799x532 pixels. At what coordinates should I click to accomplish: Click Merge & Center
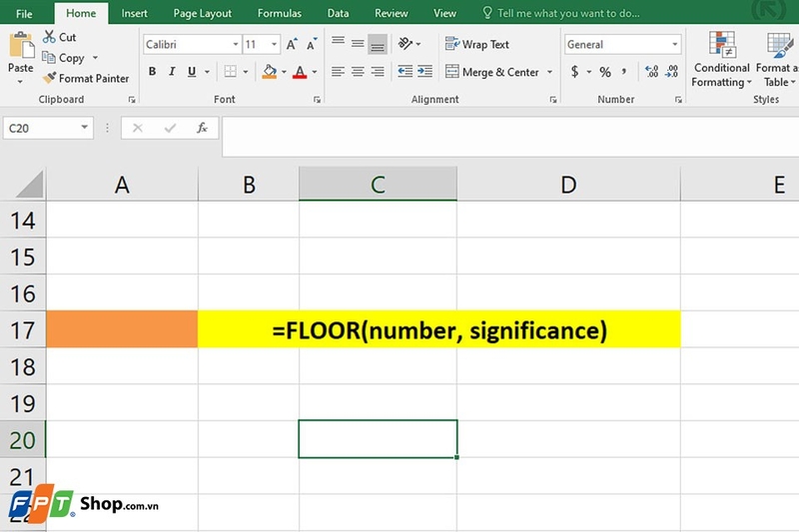tap(491, 72)
